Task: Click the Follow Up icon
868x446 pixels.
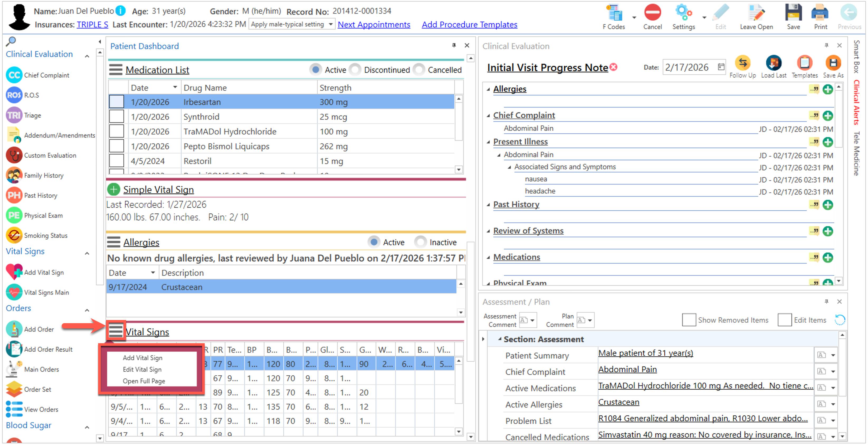Action: [742, 63]
